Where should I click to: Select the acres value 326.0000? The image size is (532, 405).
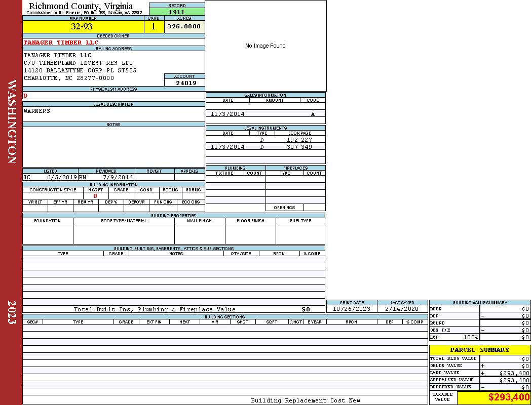184,26
